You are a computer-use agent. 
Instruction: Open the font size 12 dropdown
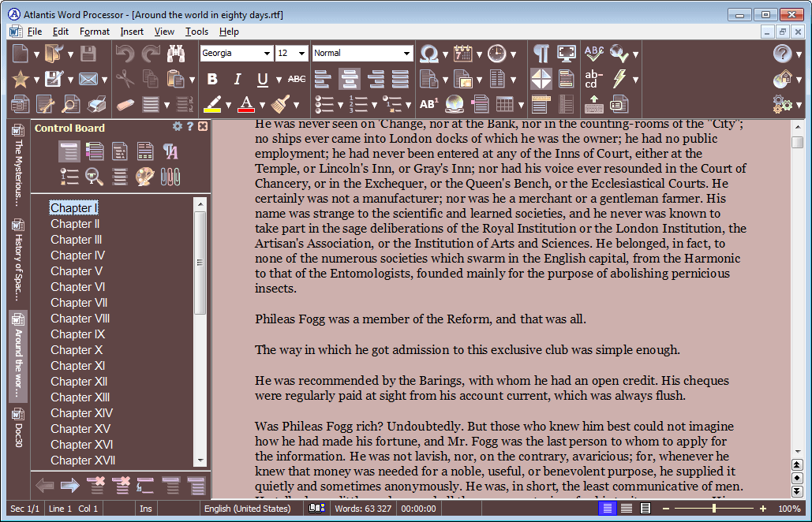[302, 54]
